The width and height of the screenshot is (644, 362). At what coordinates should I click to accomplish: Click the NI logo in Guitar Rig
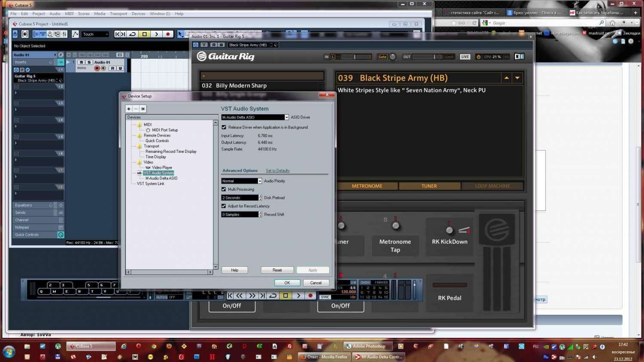coord(519,57)
